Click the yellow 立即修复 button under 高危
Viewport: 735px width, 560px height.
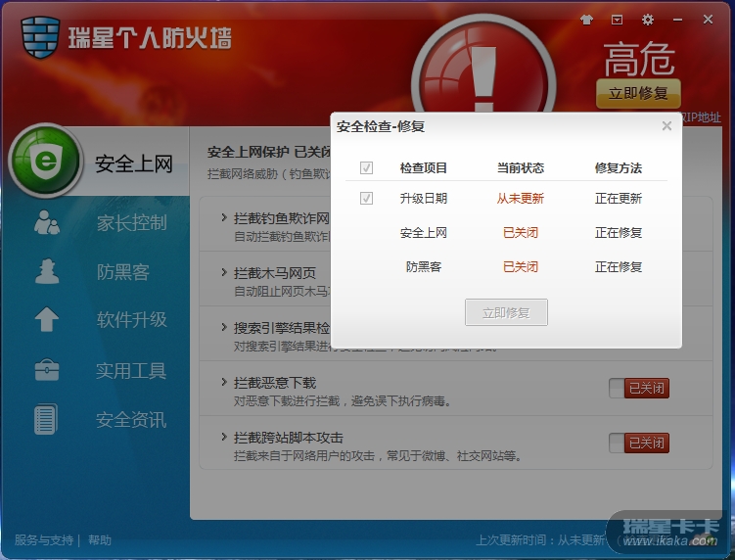(638, 93)
